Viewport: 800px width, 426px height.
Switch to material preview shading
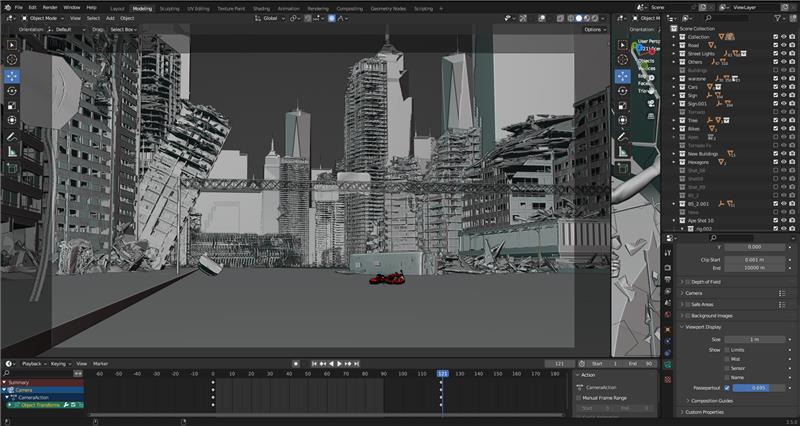pyautogui.click(x=587, y=18)
